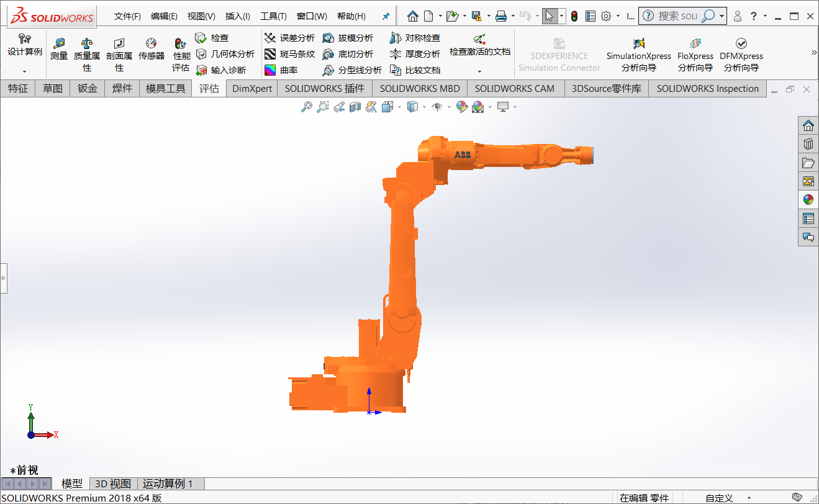Expand the options gear dropdown arrow

pyautogui.click(x=618, y=16)
